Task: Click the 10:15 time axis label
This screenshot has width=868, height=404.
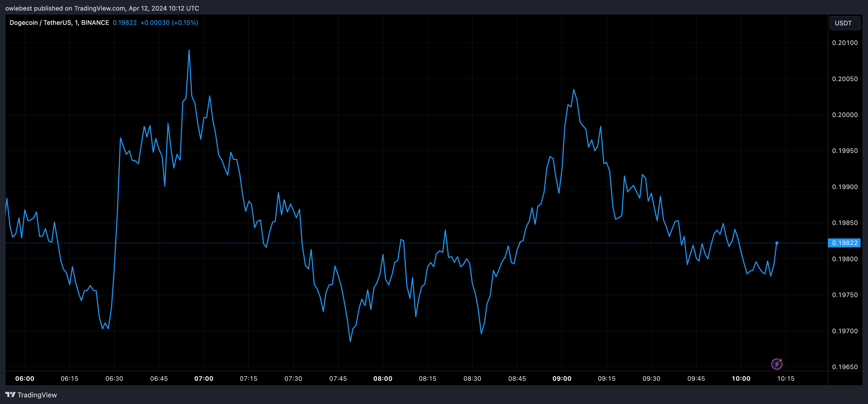Action: pyautogui.click(x=786, y=378)
